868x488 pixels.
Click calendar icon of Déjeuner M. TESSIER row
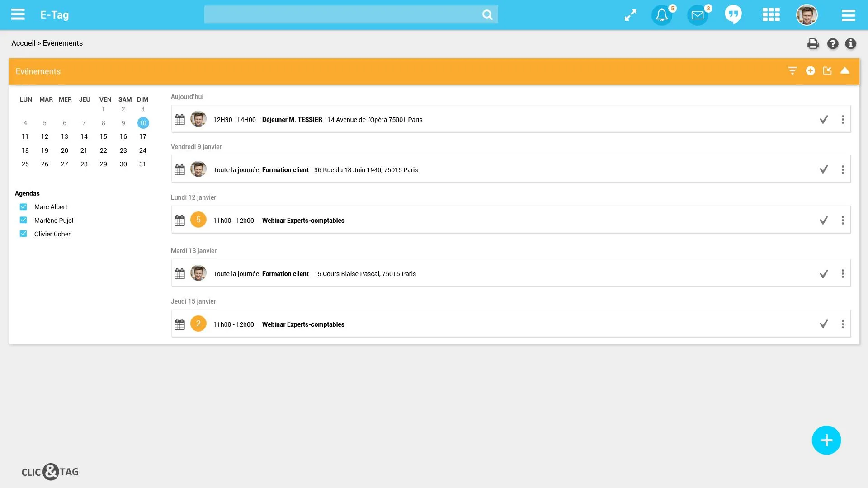(x=179, y=119)
